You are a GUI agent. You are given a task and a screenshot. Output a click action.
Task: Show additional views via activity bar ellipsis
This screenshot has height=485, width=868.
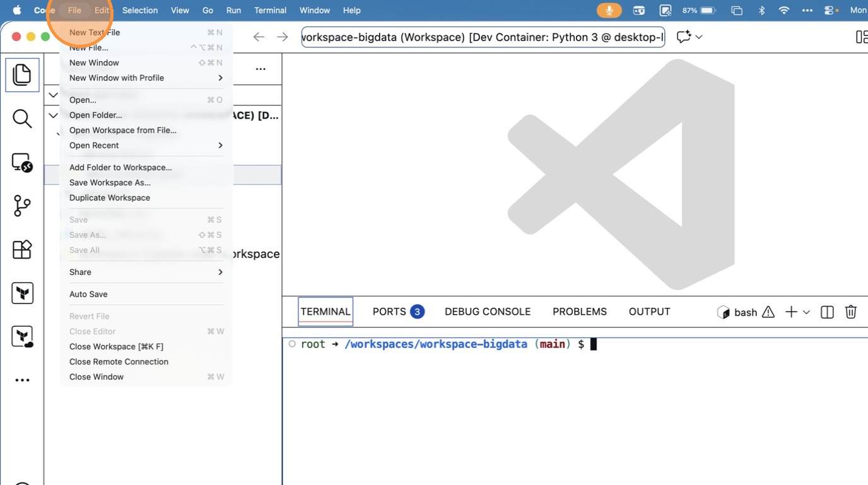pyautogui.click(x=22, y=380)
